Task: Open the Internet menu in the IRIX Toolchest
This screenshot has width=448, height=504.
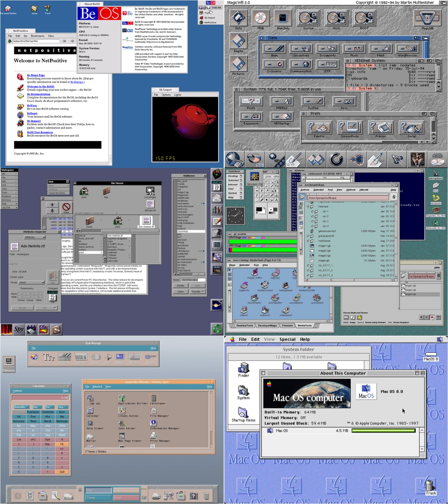Action: 235,184
